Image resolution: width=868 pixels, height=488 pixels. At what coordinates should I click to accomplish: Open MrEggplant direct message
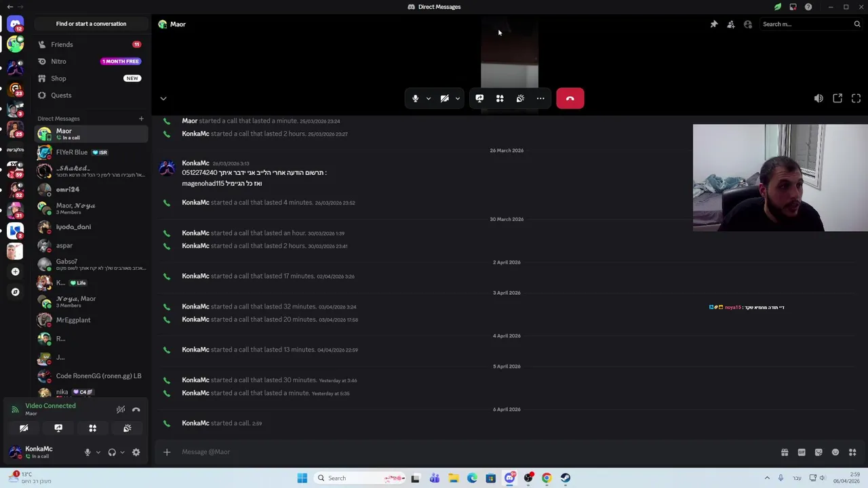(90, 320)
